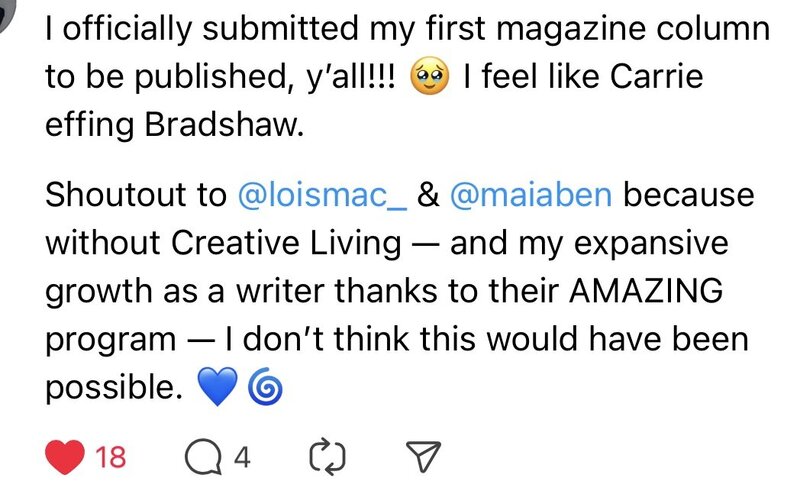View the 18 likes count
Screen dimensions: 800x494
[x=111, y=458]
